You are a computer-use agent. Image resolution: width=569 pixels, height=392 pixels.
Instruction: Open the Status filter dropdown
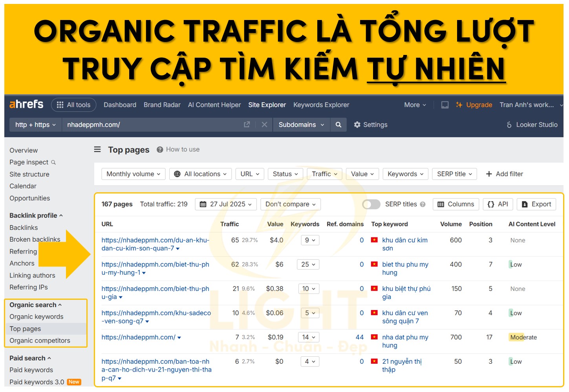point(285,174)
